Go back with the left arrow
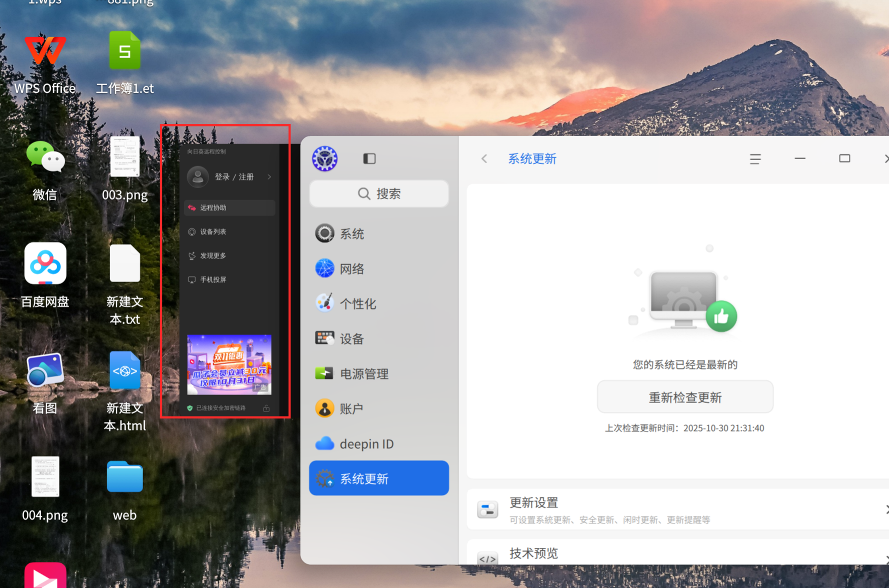The height and width of the screenshot is (588, 889). pos(484,159)
